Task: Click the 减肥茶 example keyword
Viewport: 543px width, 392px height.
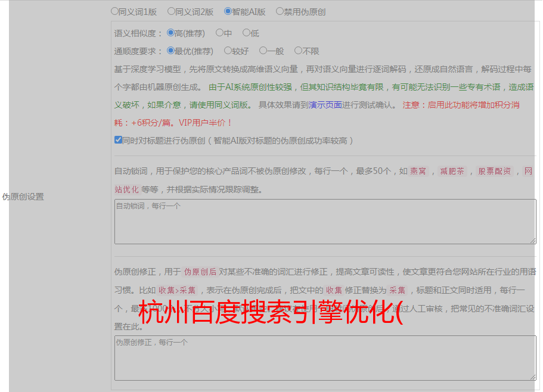Action: (452, 171)
